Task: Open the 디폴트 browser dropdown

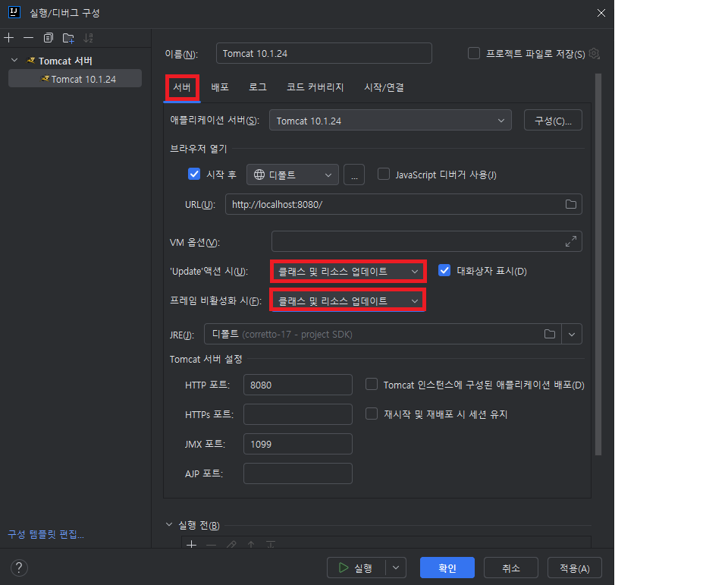Action: [293, 175]
